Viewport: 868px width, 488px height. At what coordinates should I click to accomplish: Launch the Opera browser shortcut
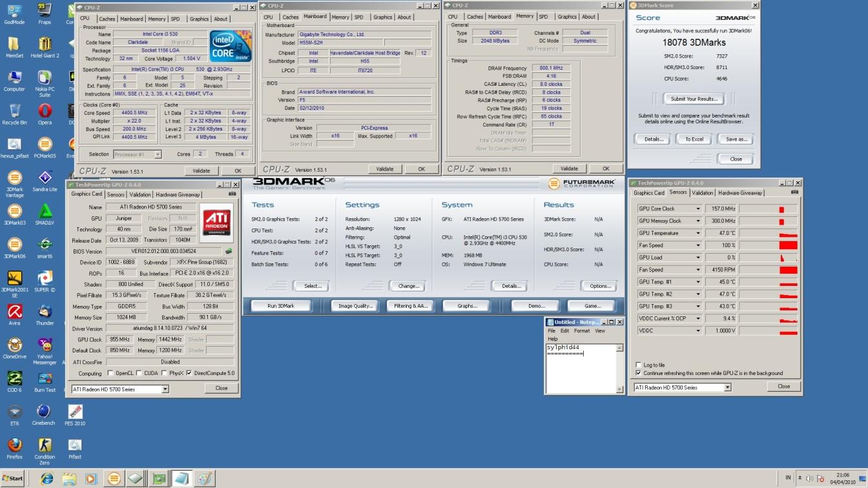pyautogui.click(x=45, y=114)
